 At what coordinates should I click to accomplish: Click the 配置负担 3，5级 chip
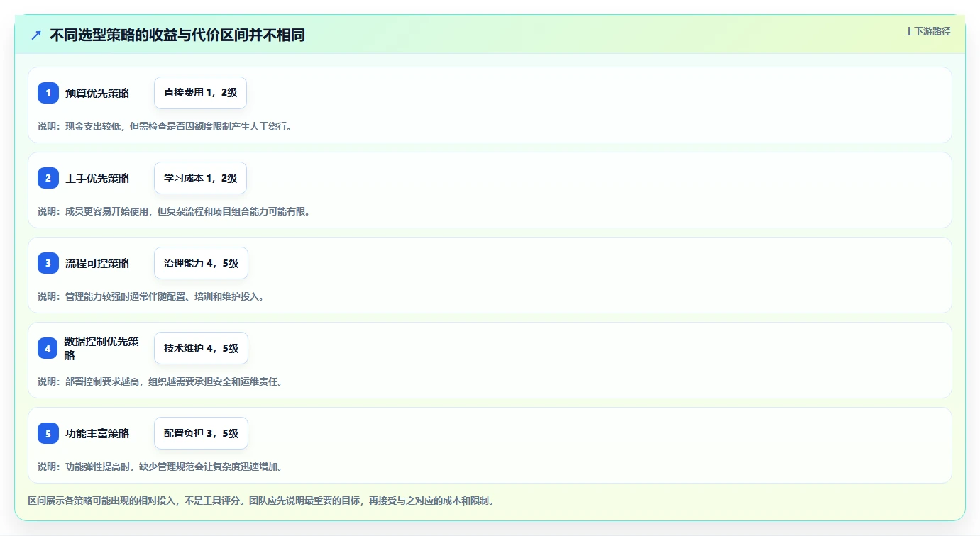201,433
